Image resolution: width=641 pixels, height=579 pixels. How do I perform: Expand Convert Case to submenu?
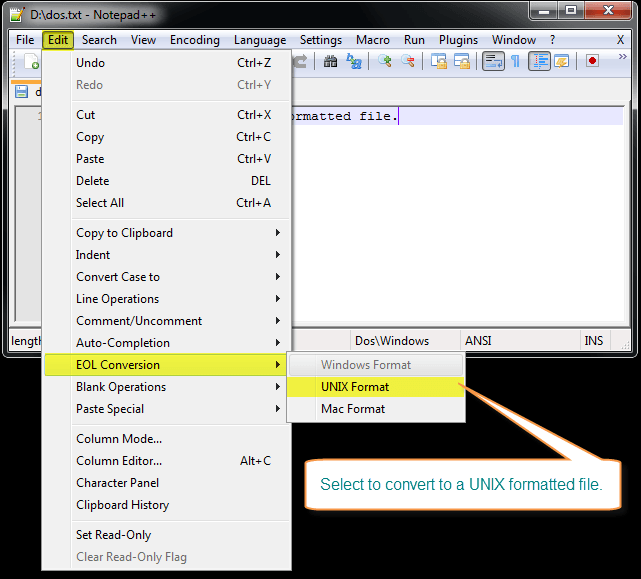[168, 277]
